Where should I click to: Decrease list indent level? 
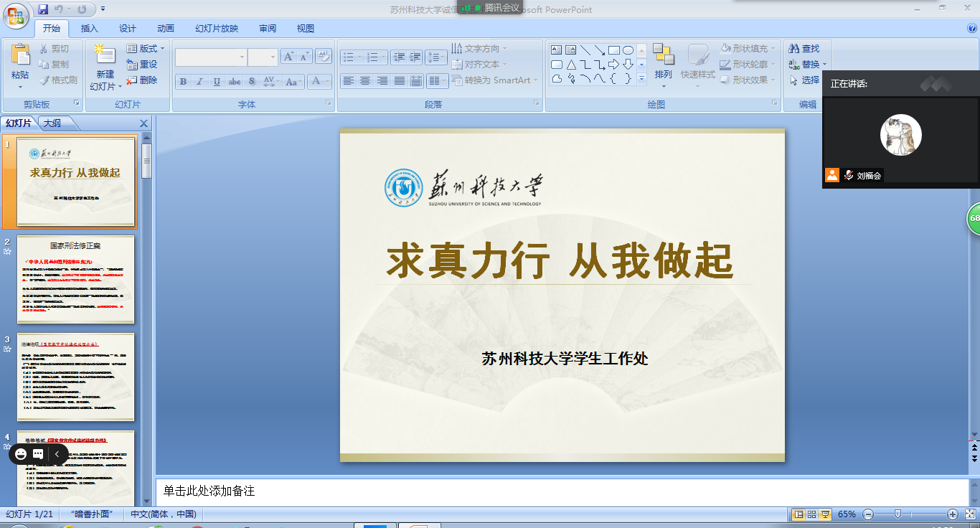[x=399, y=57]
